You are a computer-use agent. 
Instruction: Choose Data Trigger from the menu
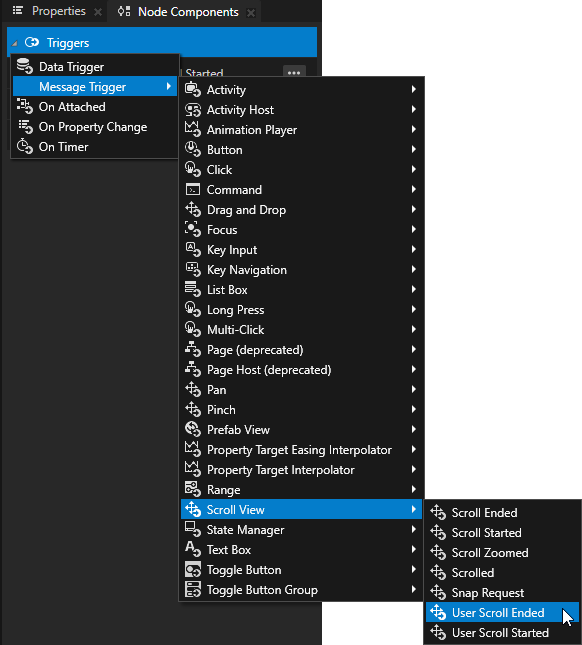pos(95,66)
